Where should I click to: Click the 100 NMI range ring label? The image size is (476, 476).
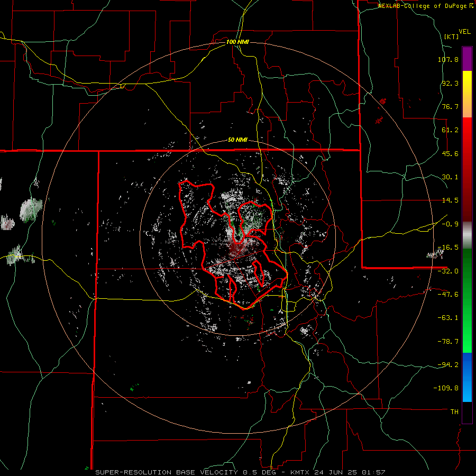coord(237,42)
